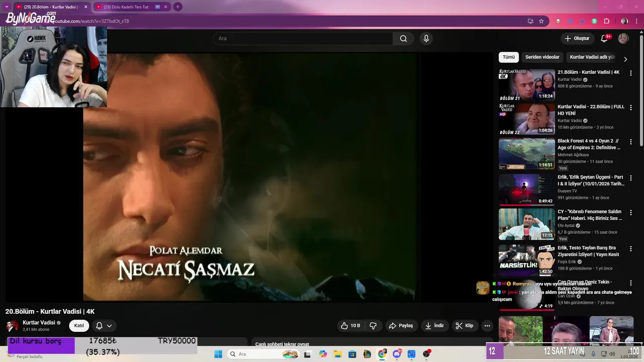This screenshot has height=362, width=644.
Task: Open Kurtlar Vadisi channel avatar below video
Action: (11, 326)
